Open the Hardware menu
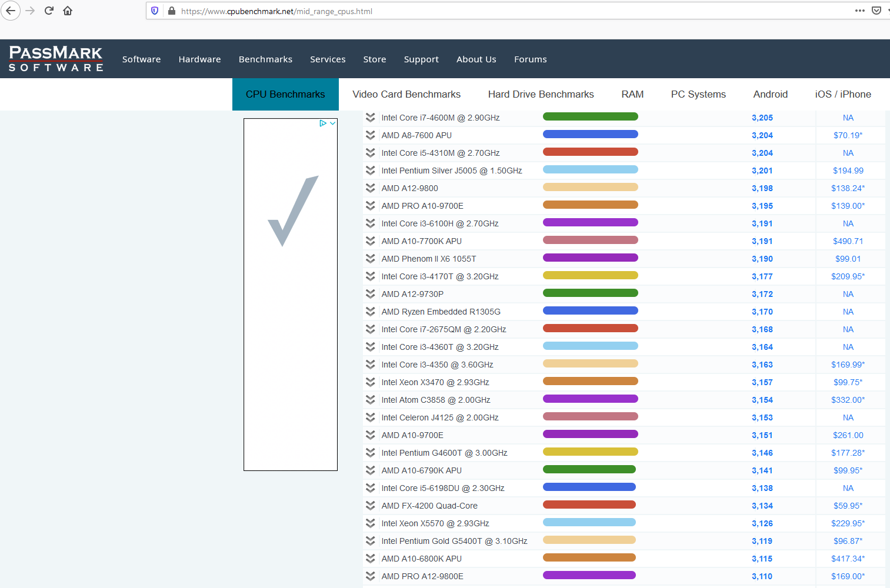Viewport: 890px width, 588px height. (199, 59)
